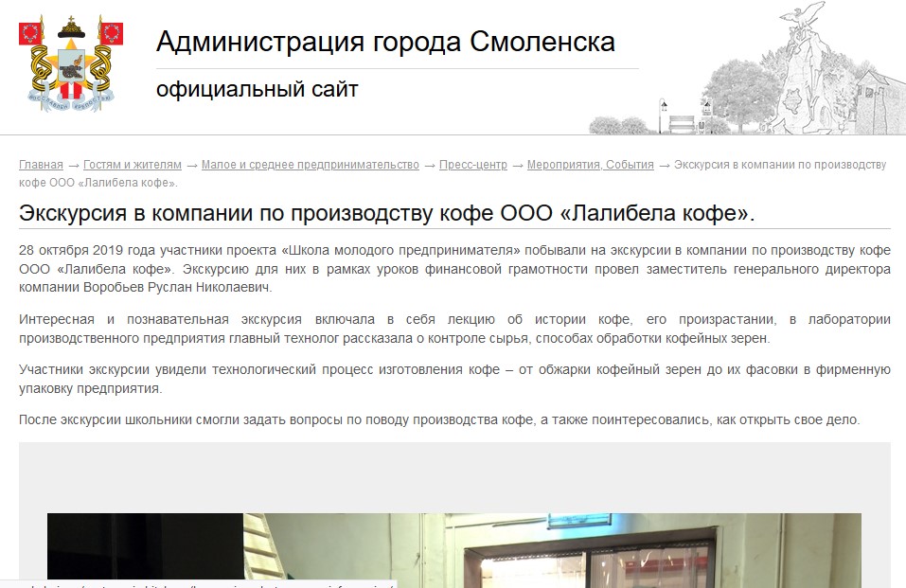Click the article heading Экскурсия в компании
The height and width of the screenshot is (588, 906).
[386, 213]
